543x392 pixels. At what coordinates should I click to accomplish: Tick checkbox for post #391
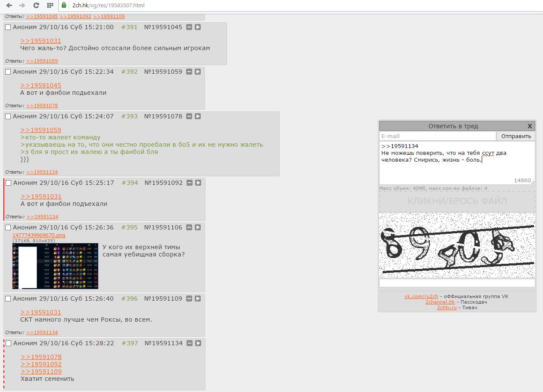point(8,27)
